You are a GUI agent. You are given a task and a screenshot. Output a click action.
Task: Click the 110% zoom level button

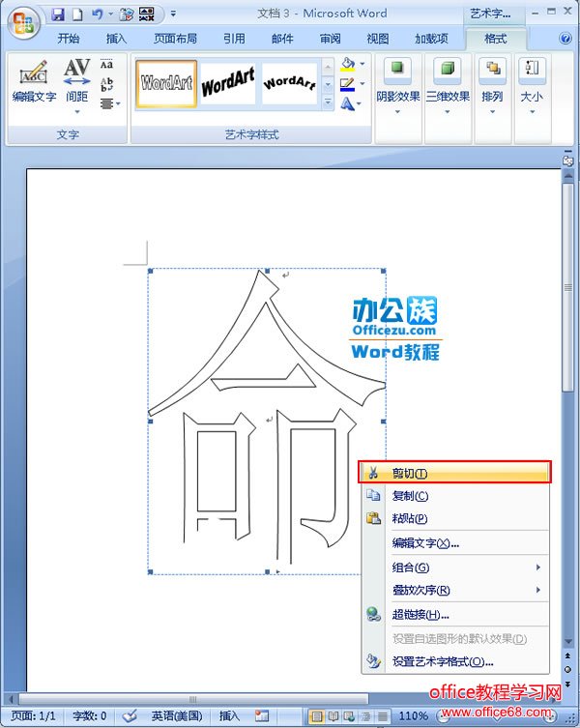click(x=414, y=716)
